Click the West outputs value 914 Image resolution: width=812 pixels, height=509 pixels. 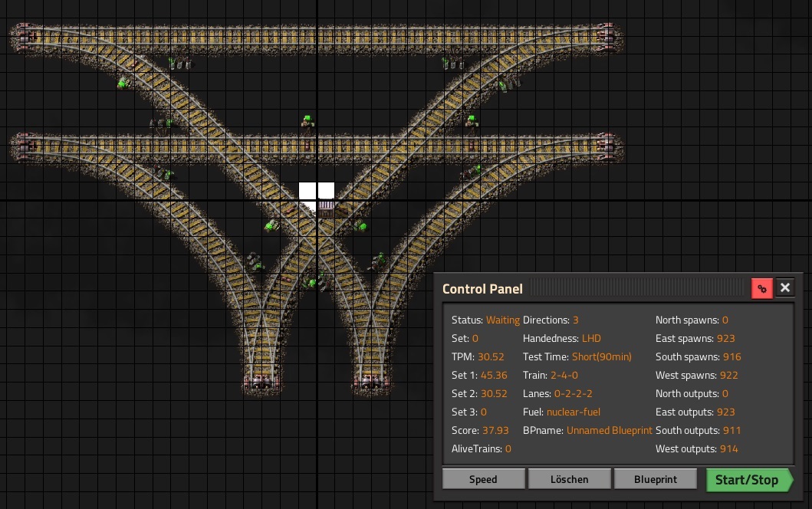tap(728, 449)
